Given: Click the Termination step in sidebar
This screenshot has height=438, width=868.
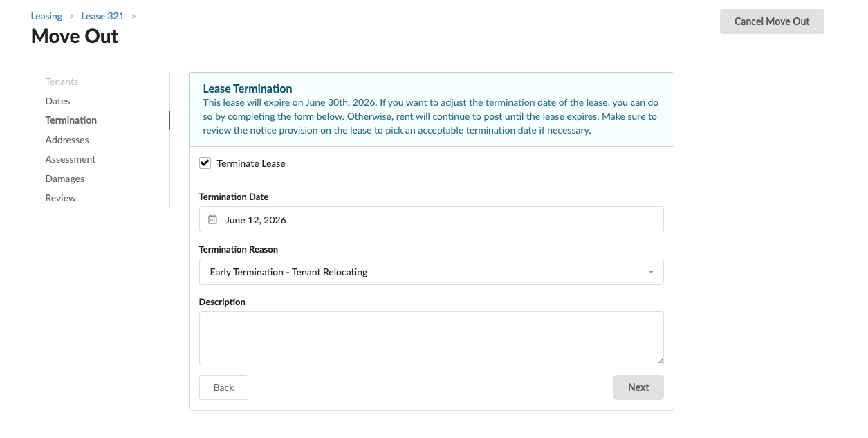Looking at the screenshot, I should 71,120.
